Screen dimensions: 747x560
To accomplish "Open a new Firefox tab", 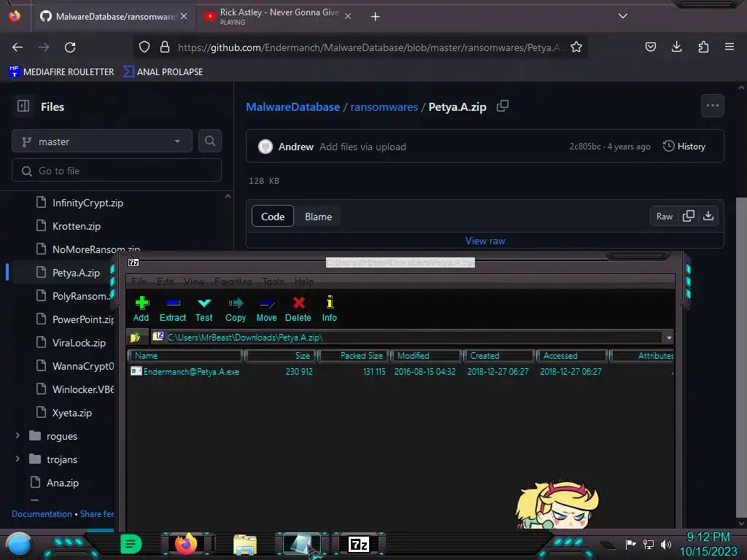I will 376,17.
